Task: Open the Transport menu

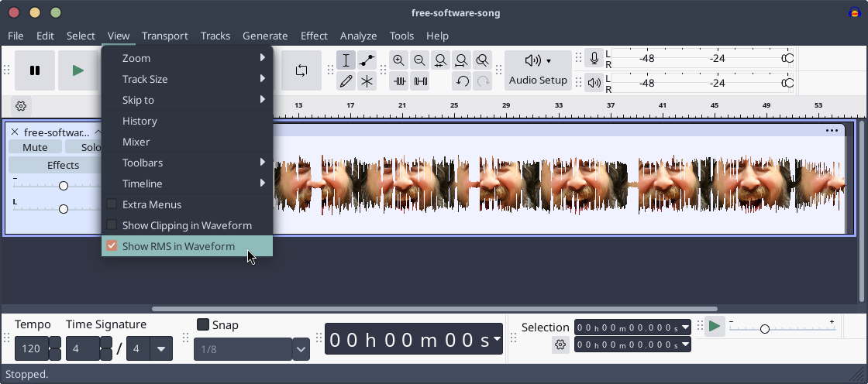Action: tap(165, 36)
